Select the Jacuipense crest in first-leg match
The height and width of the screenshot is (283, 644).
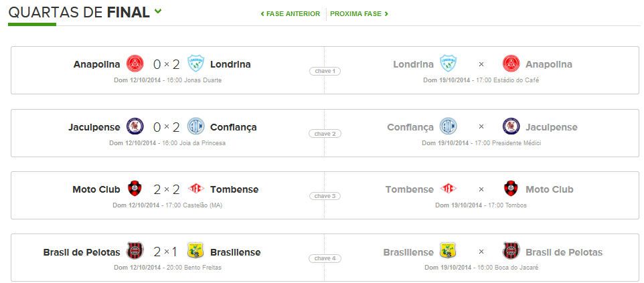pyautogui.click(x=135, y=126)
